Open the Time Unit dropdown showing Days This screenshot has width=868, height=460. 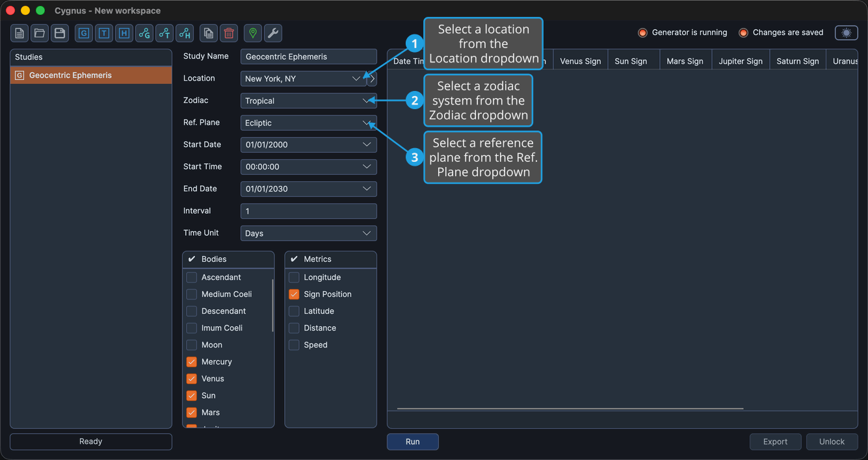[308, 233]
